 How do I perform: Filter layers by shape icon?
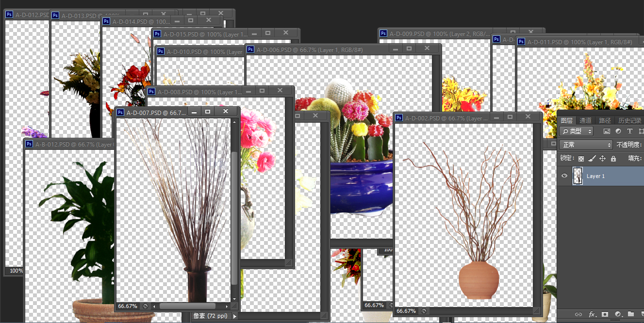pos(641,131)
